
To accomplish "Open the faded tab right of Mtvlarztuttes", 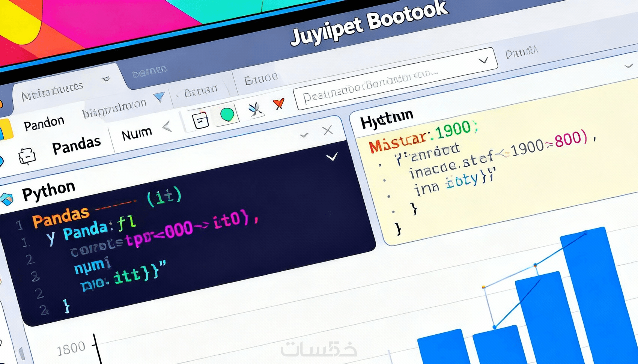I will click(x=149, y=71).
